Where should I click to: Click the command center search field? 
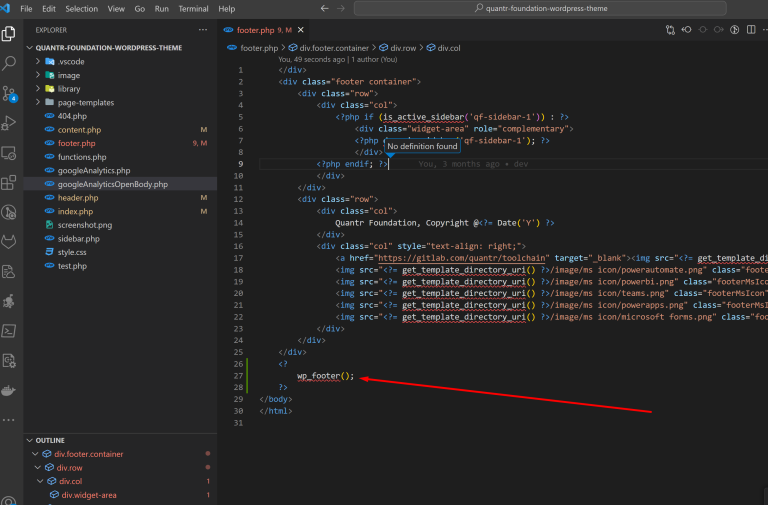click(540, 8)
